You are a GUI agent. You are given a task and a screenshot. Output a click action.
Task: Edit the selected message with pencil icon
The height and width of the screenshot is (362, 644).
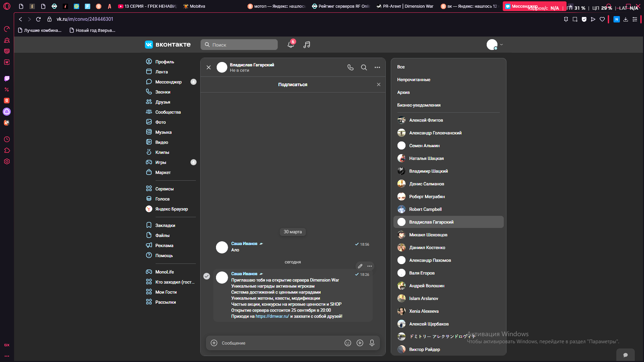(x=360, y=266)
